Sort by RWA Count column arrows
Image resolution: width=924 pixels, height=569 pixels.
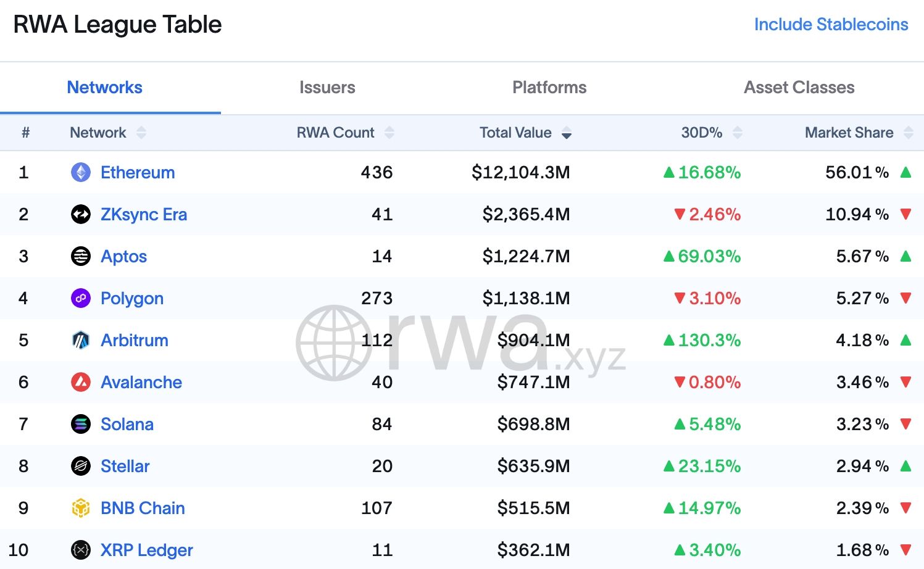[389, 133]
